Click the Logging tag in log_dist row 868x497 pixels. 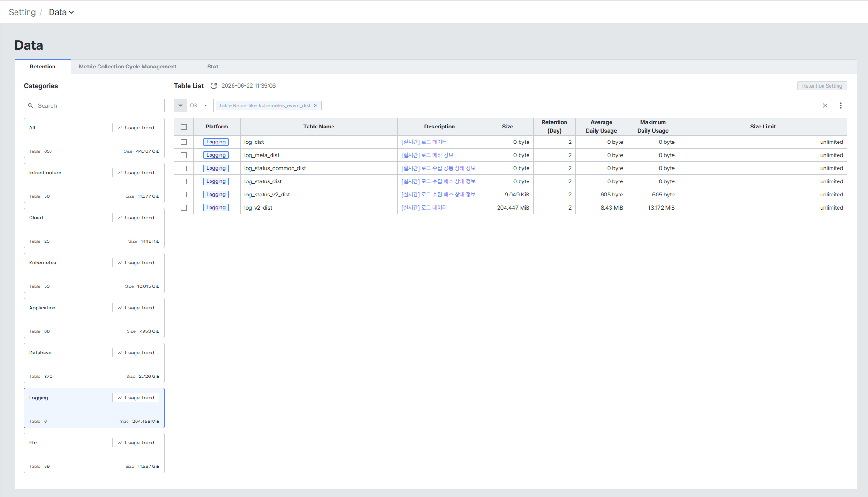216,142
